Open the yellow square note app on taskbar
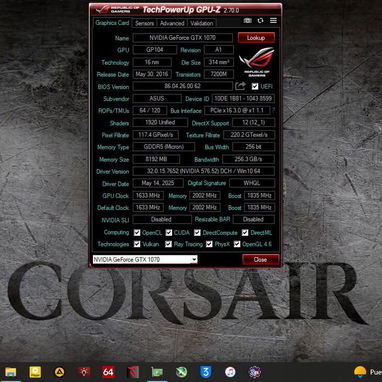This screenshot has width=382, height=382. tap(35, 372)
